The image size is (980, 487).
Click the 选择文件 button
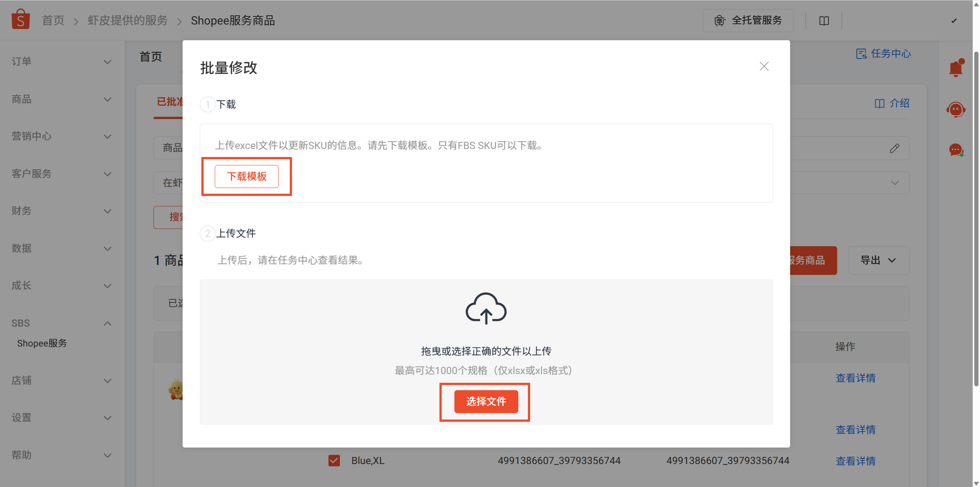click(486, 401)
